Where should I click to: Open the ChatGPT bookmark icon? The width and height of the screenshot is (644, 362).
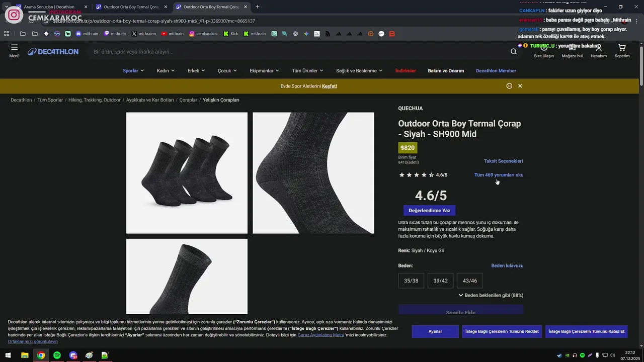295,34
